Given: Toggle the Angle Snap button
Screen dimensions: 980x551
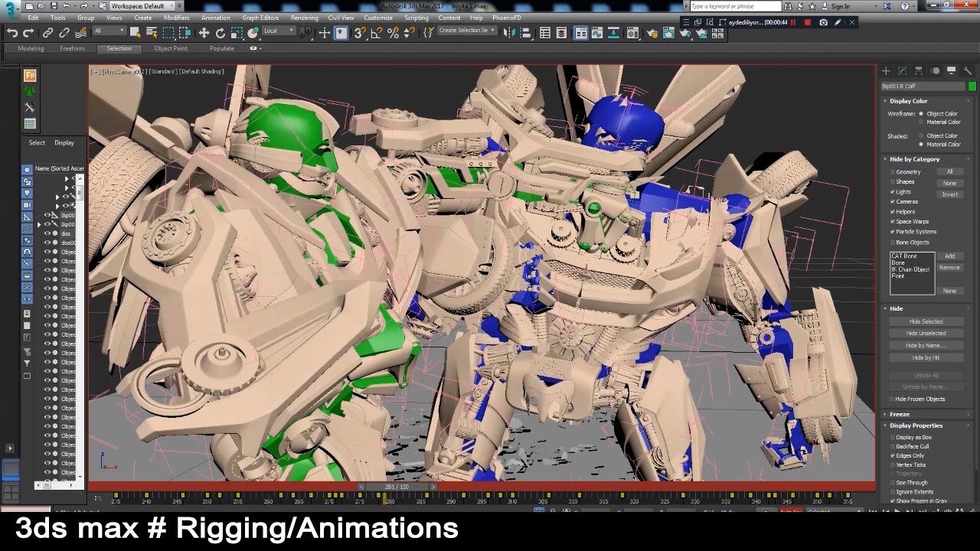Looking at the screenshot, I should (377, 33).
